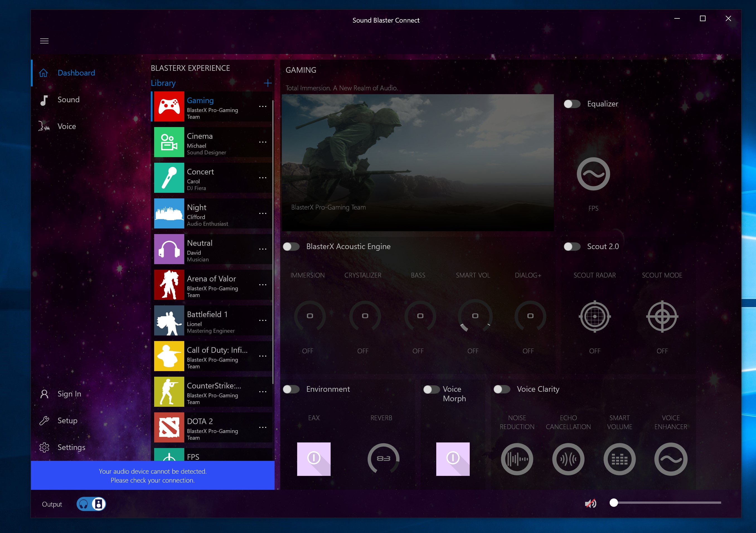Click the EAX power tile icon
The width and height of the screenshot is (756, 533).
(x=314, y=459)
